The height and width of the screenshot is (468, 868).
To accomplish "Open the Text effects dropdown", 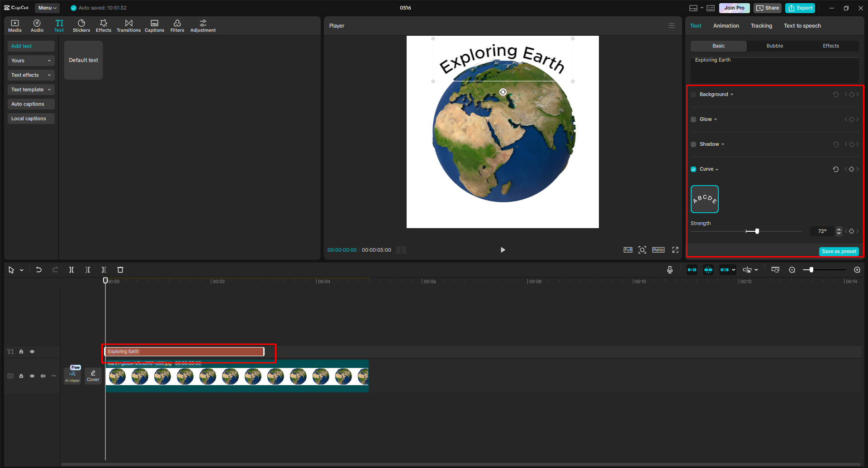I will (31, 75).
